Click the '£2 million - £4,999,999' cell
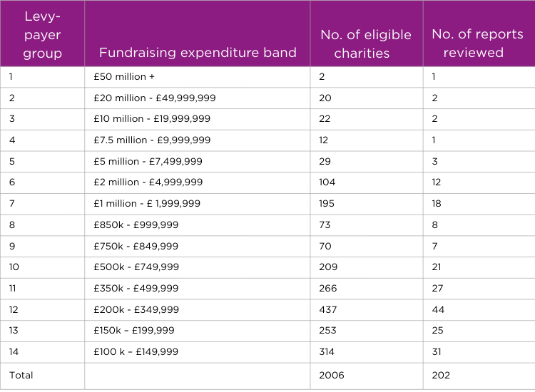 [x=148, y=182]
